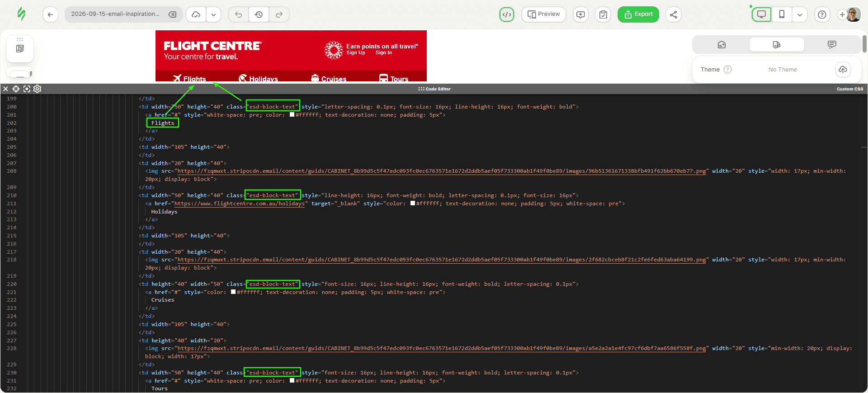Viewport: 868px width, 393px height.
Task: Click the user avatar
Action: (854, 14)
